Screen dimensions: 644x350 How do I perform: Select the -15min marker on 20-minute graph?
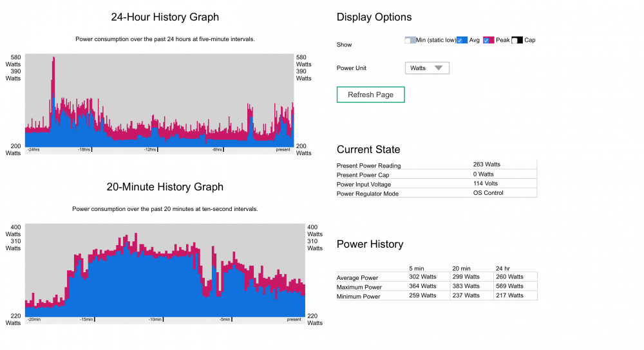pyautogui.click(x=86, y=320)
